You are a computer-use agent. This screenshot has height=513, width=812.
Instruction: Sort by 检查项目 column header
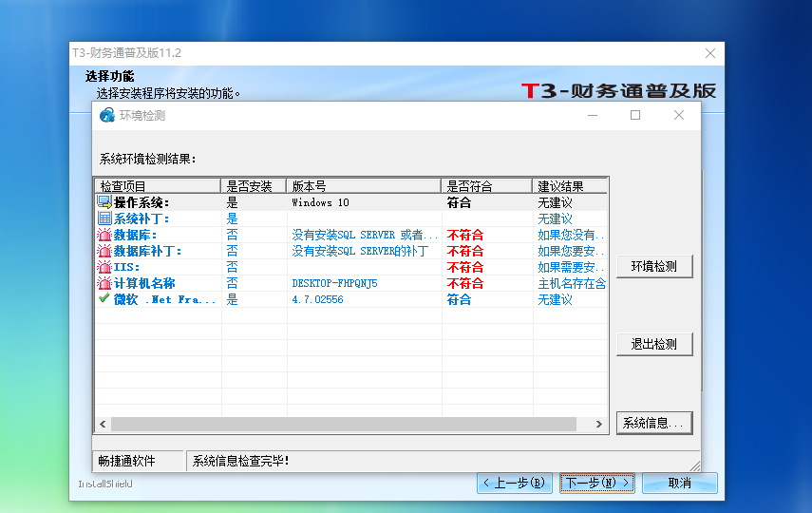point(158,185)
